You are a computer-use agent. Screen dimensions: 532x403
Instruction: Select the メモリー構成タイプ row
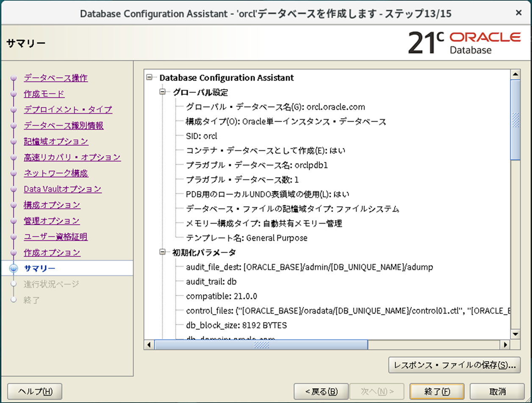coord(264,223)
